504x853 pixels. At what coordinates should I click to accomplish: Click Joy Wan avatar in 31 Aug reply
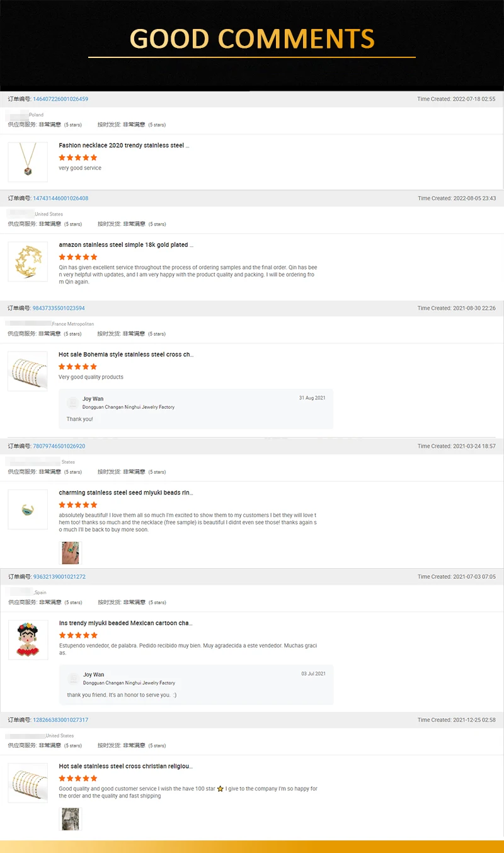[x=74, y=402]
